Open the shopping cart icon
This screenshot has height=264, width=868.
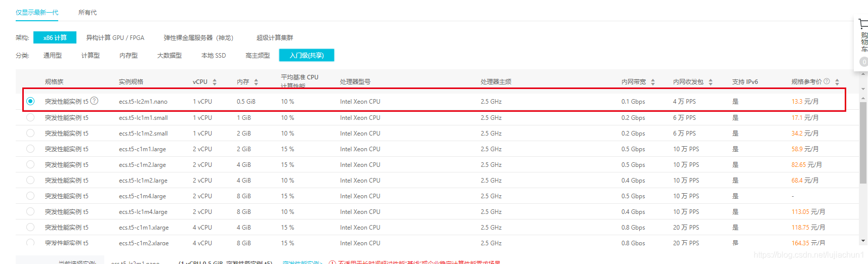click(863, 23)
